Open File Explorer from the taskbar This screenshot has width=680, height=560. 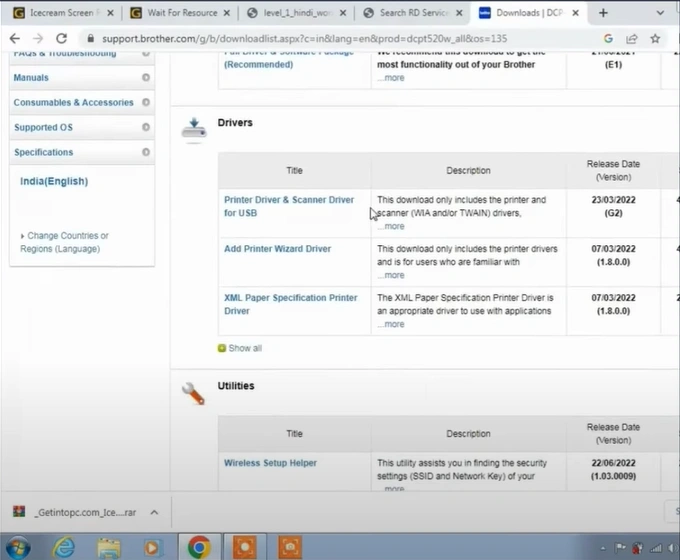[x=108, y=546]
